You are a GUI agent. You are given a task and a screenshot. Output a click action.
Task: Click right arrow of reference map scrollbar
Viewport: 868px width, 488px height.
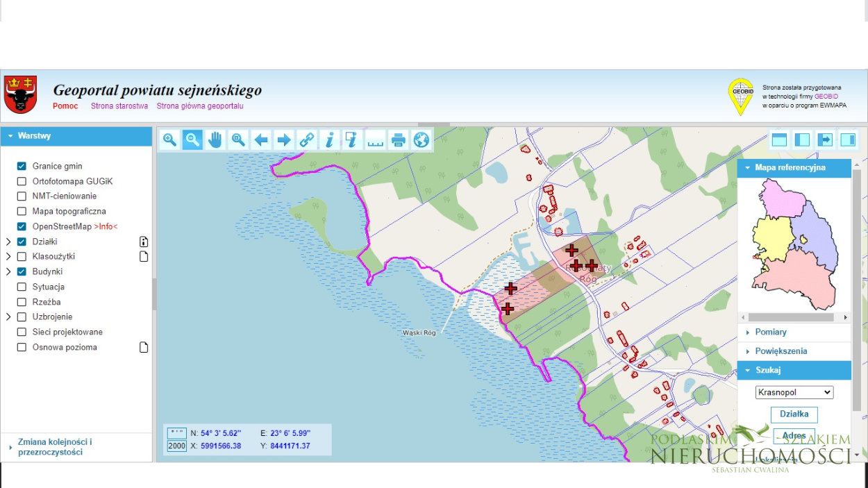pyautogui.click(x=846, y=317)
